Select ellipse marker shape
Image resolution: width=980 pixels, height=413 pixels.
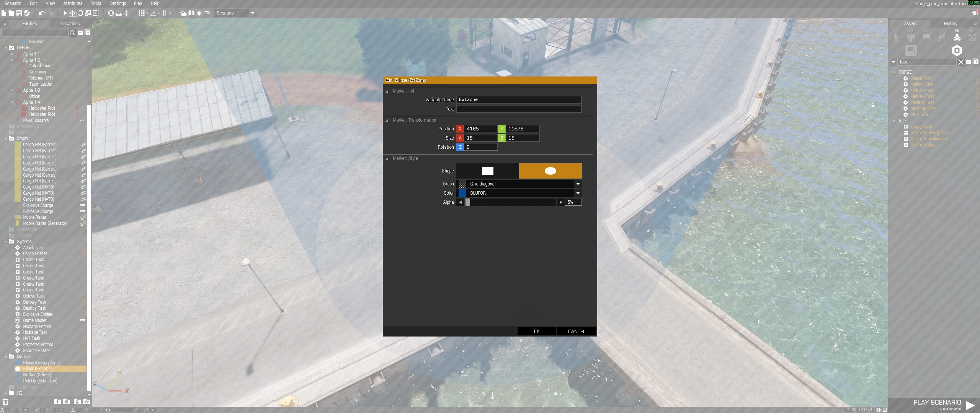click(550, 171)
